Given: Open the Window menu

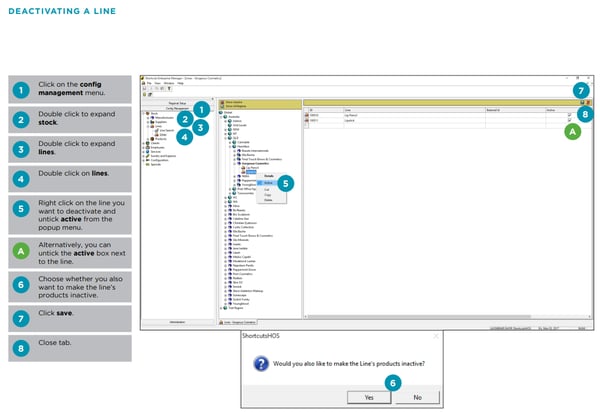Looking at the screenshot, I should tap(169, 83).
